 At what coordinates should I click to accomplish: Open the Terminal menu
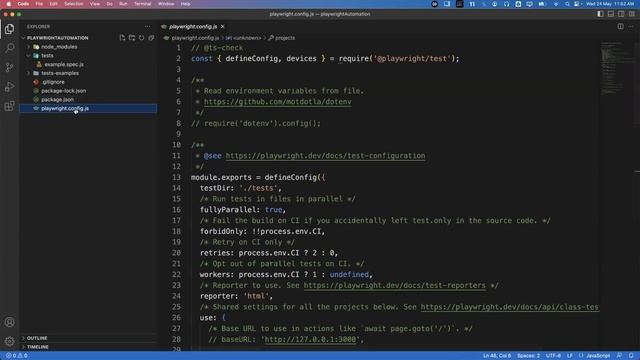point(142,4)
